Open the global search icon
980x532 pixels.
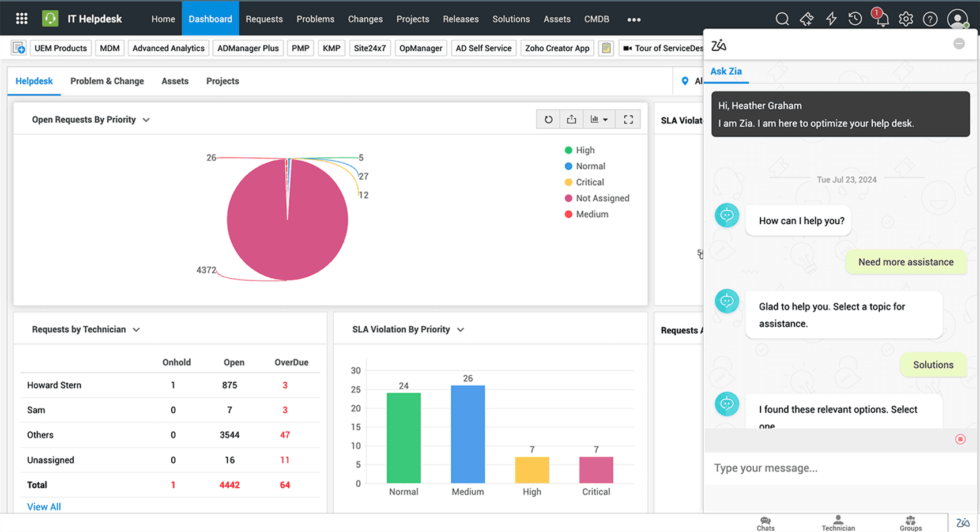pos(782,18)
